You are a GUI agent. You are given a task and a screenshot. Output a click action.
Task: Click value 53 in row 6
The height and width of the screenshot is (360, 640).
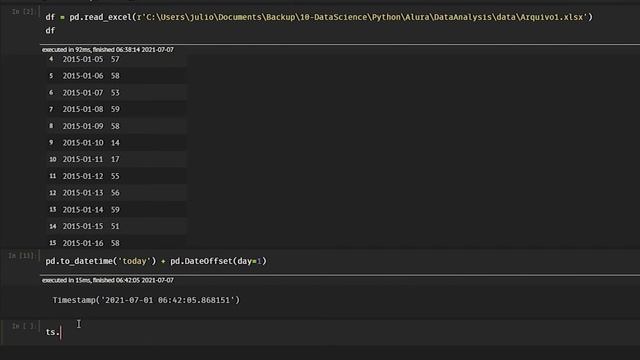115,93
